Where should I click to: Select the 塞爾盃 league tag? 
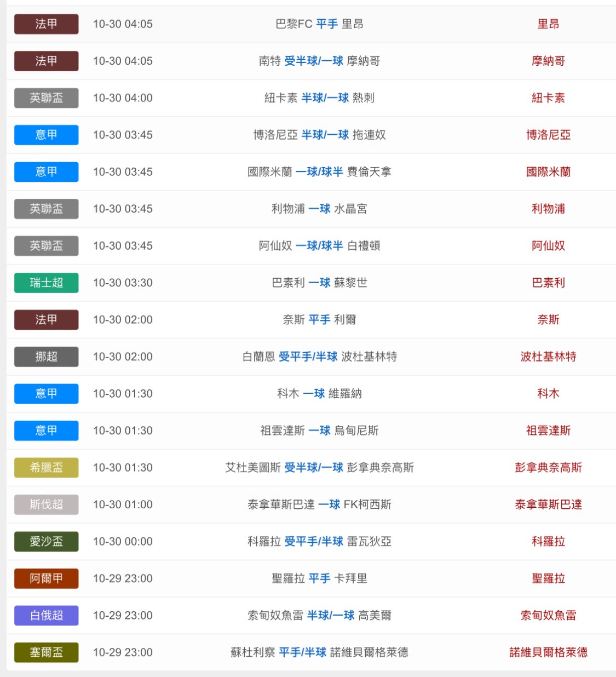tap(46, 652)
